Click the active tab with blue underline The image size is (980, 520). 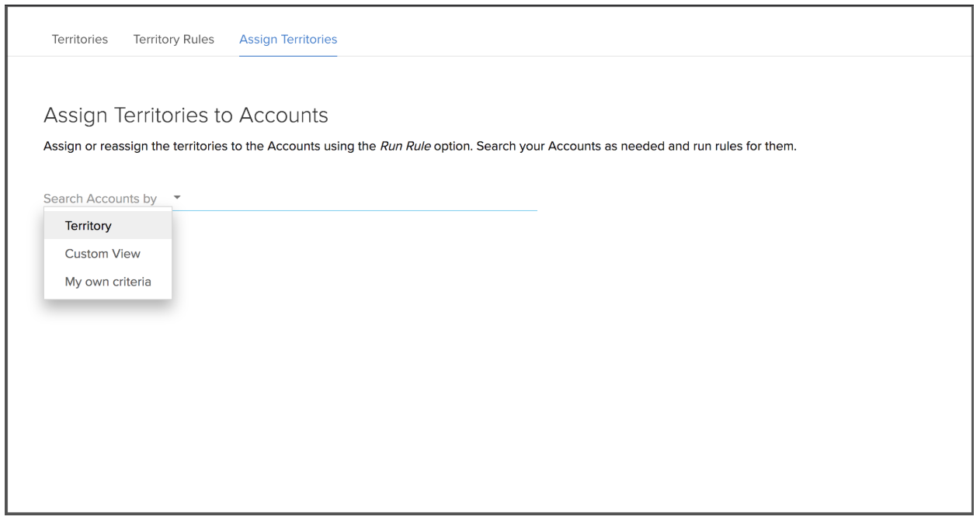point(288,40)
